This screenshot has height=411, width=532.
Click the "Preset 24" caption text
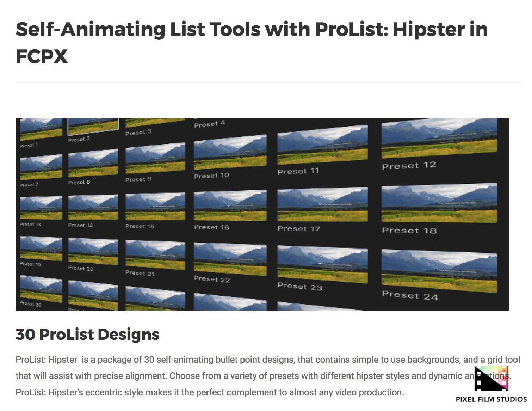(410, 295)
